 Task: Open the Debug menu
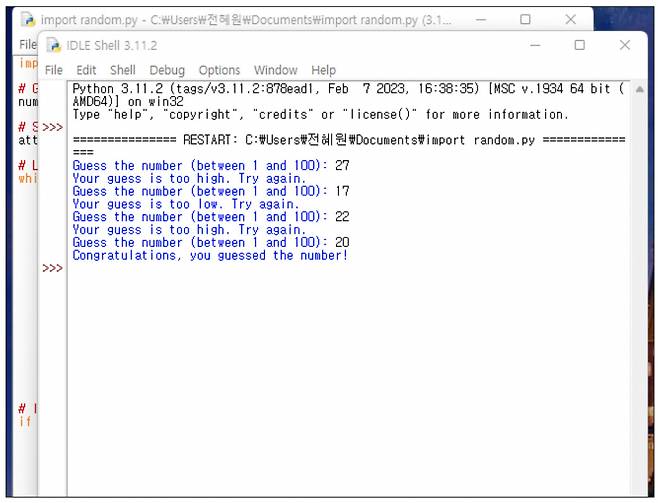[167, 70]
